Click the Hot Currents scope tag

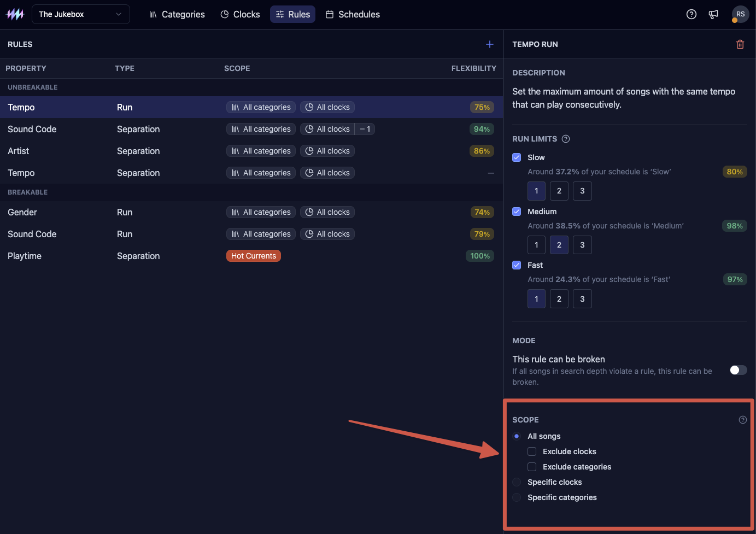coord(254,256)
